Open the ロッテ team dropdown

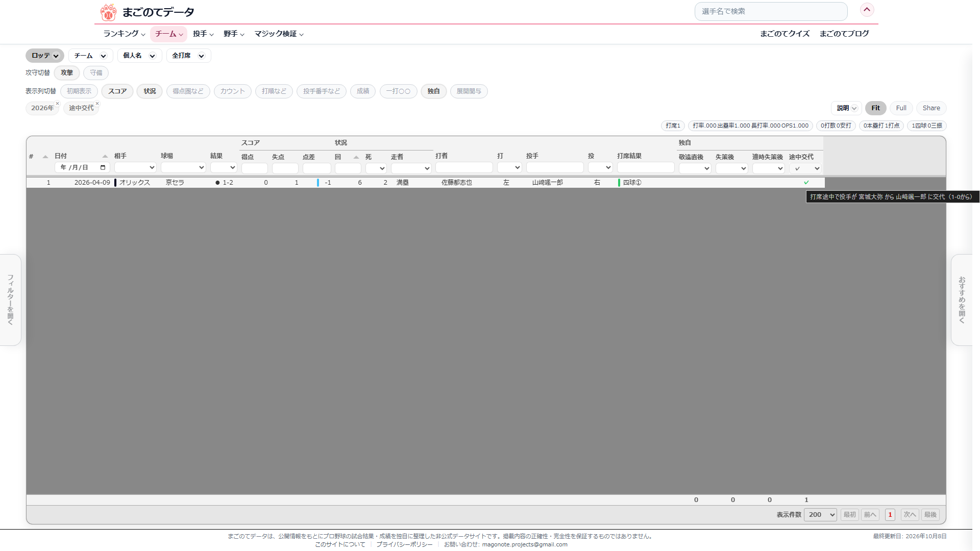coord(45,56)
